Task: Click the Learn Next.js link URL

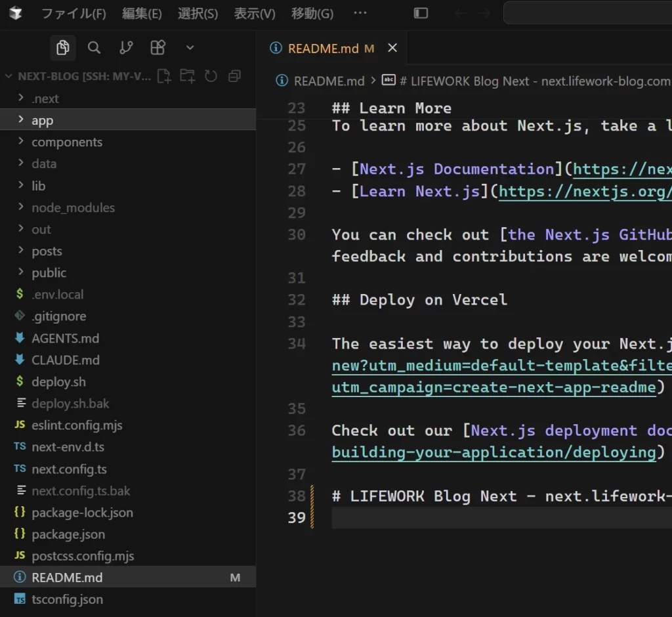Action: pos(585,191)
